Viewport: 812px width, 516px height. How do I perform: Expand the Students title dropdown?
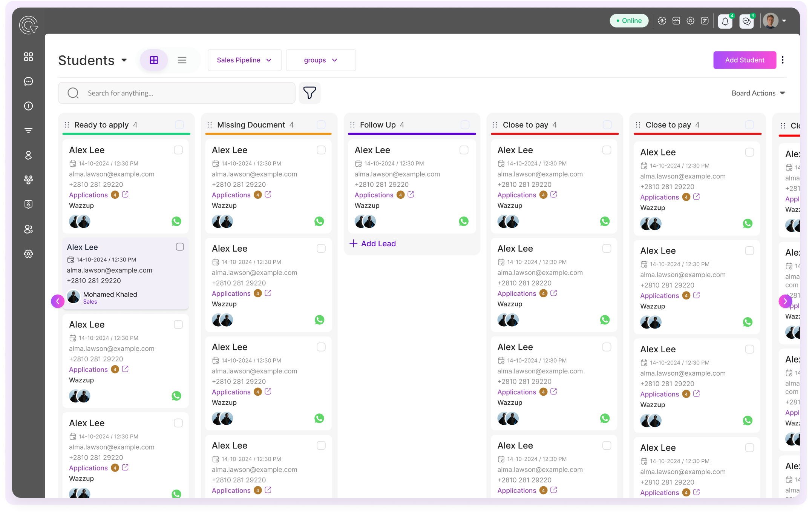coord(124,60)
